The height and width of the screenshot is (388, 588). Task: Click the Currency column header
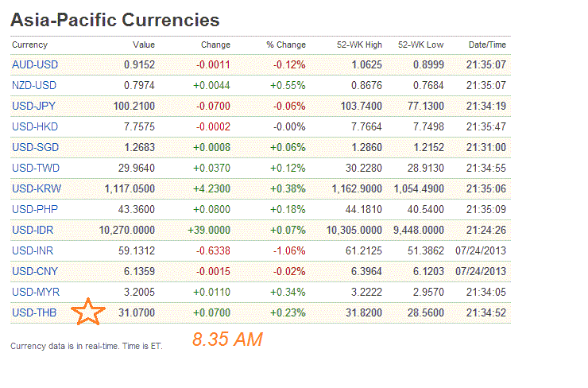29,45
